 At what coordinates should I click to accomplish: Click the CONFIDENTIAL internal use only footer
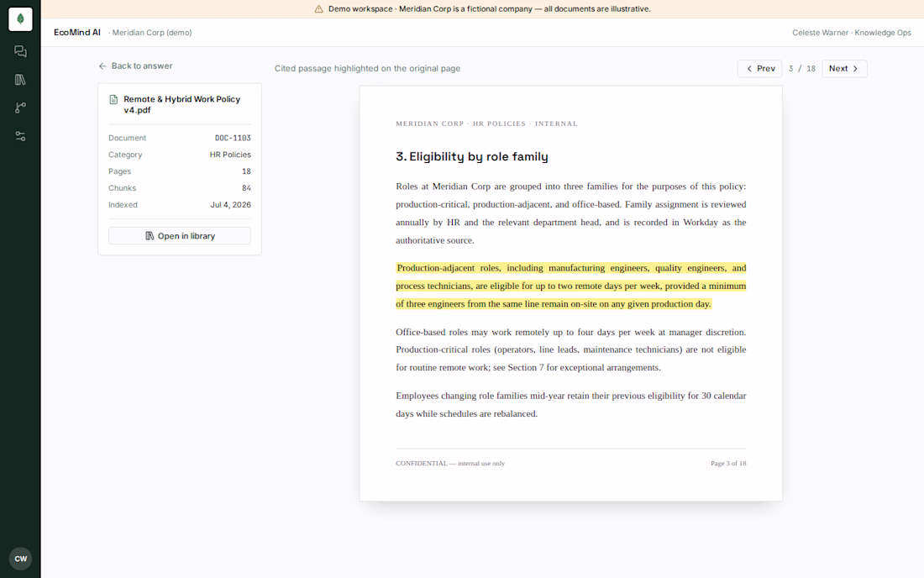point(450,463)
